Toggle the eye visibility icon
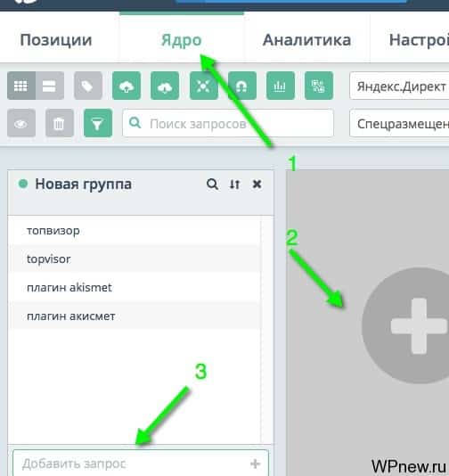The width and height of the screenshot is (449, 476). click(21, 123)
